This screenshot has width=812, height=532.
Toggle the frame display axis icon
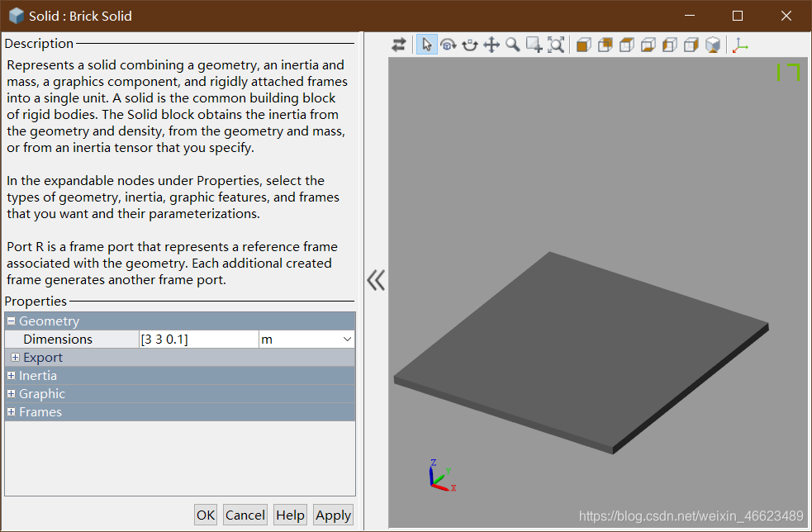coord(739,45)
